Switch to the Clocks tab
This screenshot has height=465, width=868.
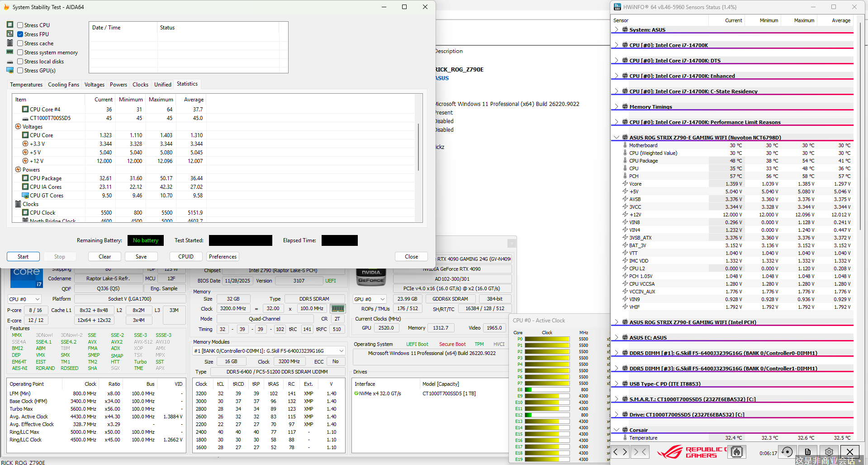tap(141, 85)
